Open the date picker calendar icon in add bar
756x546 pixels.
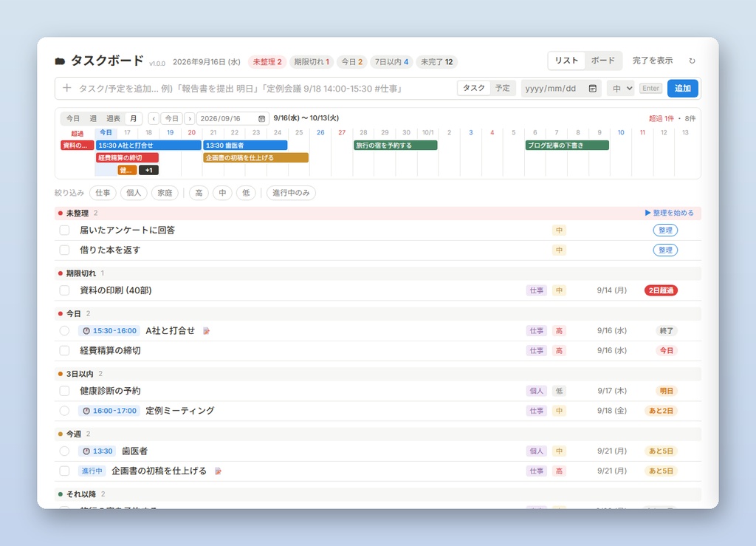593,88
